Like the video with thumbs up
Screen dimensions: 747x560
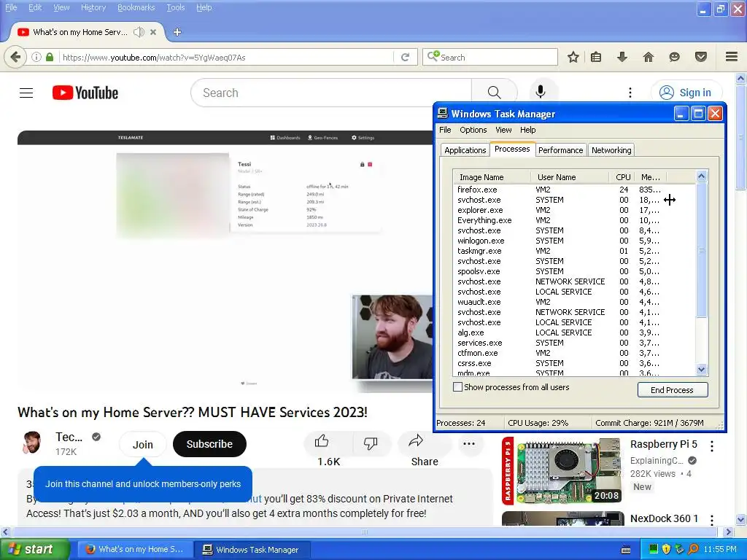tap(322, 443)
